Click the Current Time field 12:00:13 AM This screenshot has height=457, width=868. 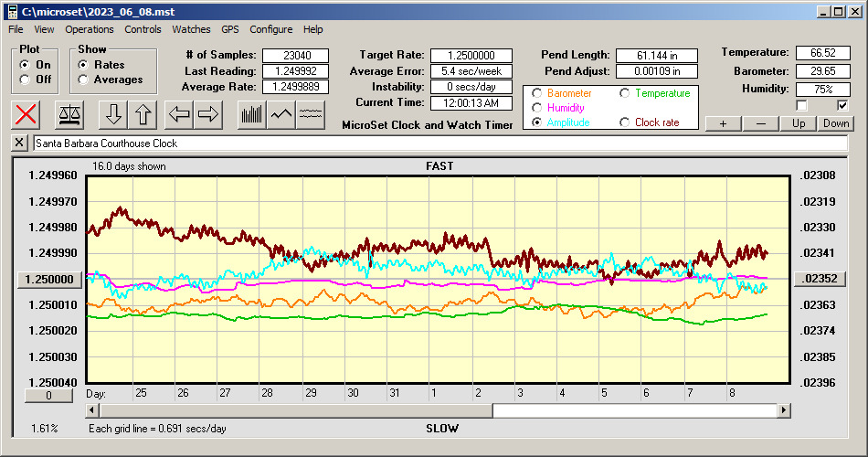click(471, 102)
